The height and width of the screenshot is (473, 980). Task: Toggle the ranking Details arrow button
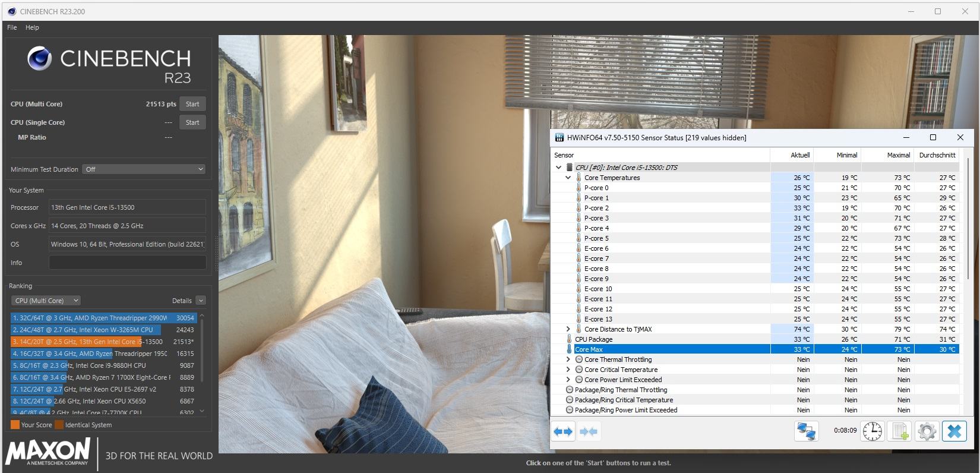[201, 301]
